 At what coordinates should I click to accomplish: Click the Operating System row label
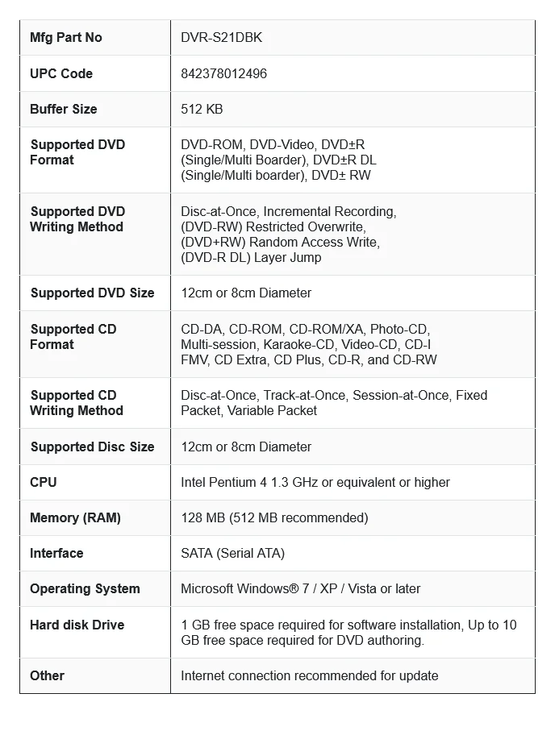pyautogui.click(x=85, y=588)
